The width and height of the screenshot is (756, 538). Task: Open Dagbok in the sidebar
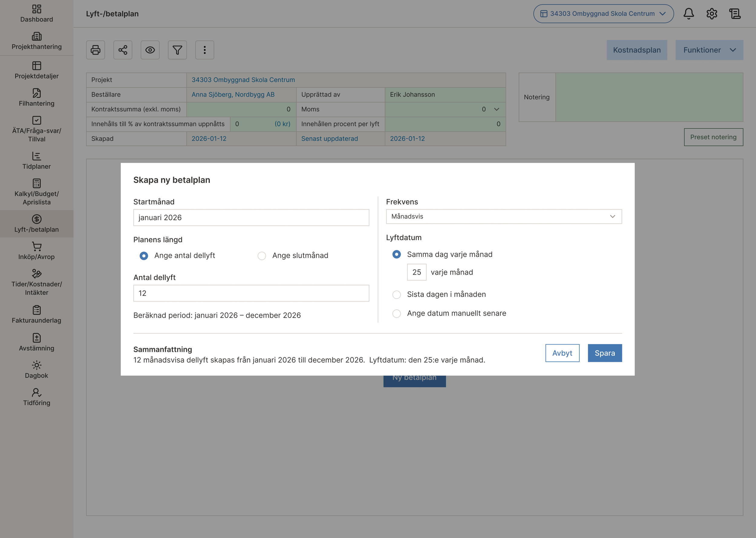click(36, 370)
